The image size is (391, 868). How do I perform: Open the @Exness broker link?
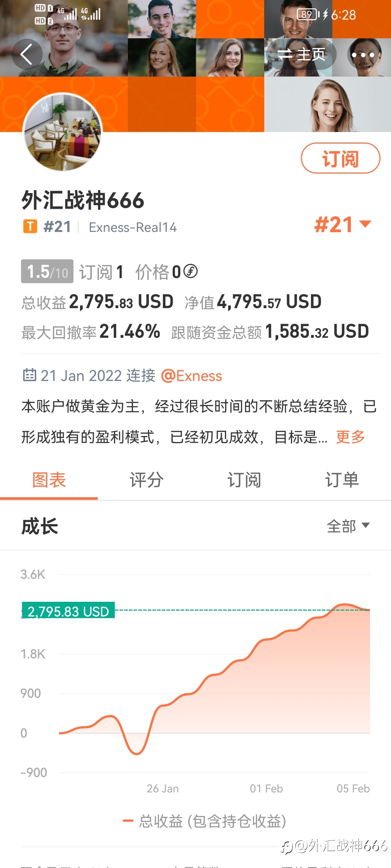pos(192,376)
